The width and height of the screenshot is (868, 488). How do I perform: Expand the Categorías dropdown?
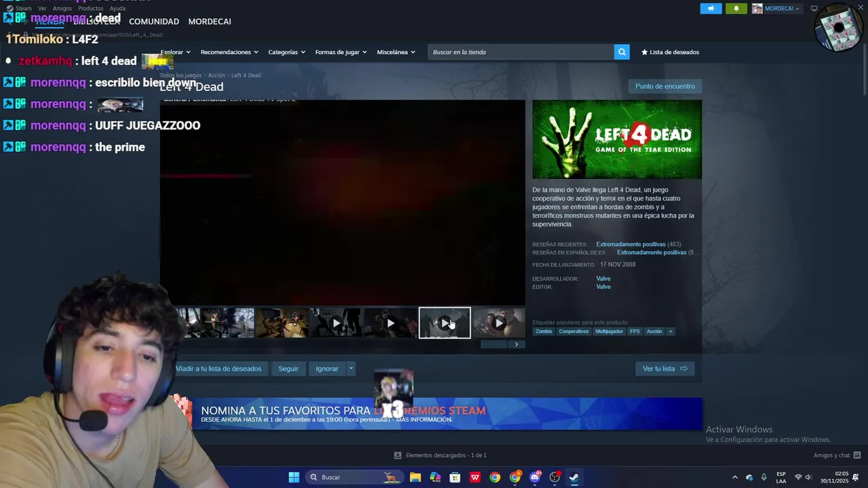coord(286,52)
